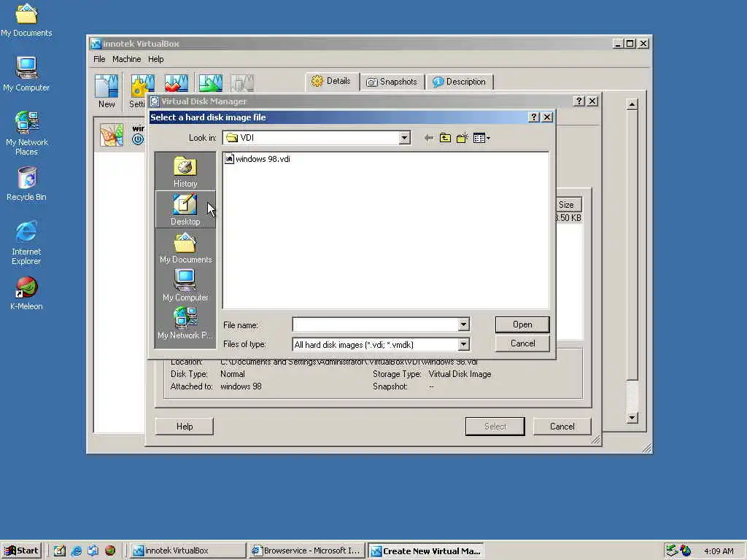Image resolution: width=747 pixels, height=560 pixels.
Task: Go up one folder level
Action: [445, 138]
